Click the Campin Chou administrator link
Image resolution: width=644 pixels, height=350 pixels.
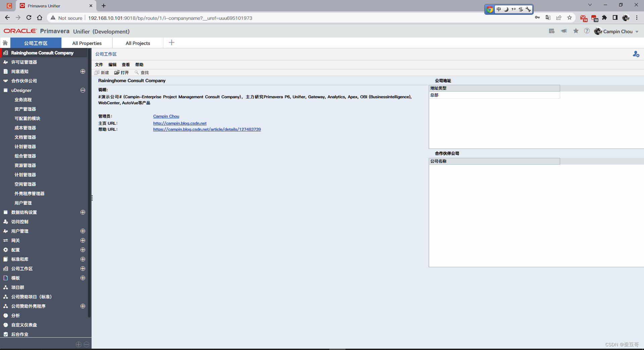click(x=166, y=116)
